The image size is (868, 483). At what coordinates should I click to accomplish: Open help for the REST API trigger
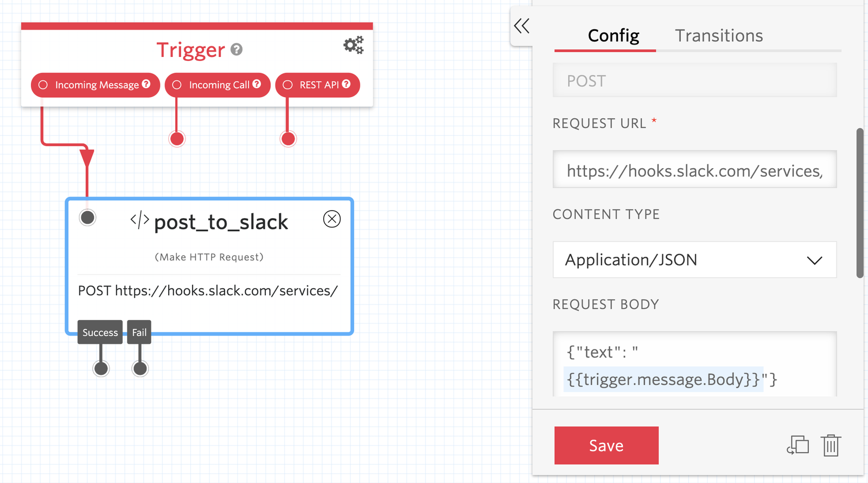pos(346,85)
